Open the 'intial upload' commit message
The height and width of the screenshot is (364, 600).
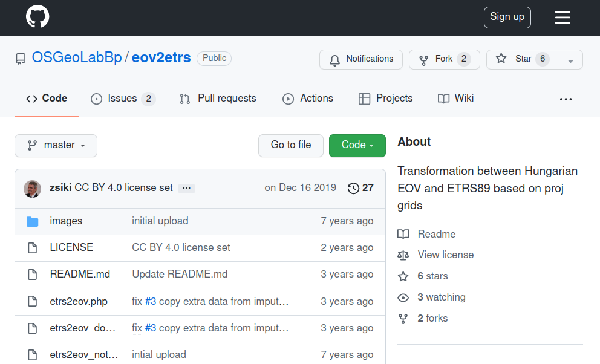pyautogui.click(x=159, y=355)
